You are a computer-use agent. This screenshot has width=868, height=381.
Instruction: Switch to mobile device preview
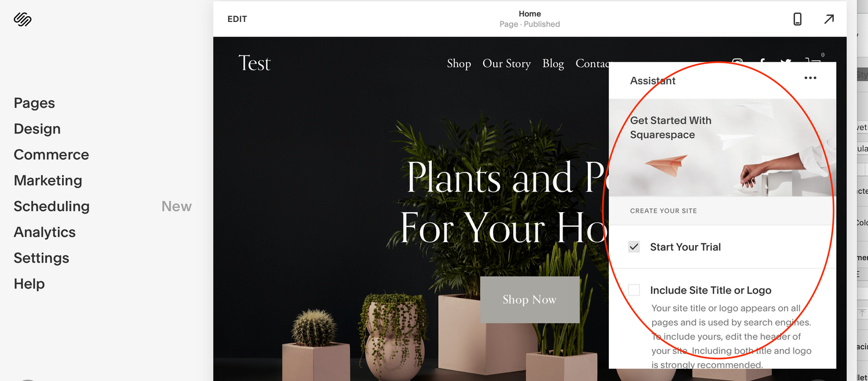click(797, 19)
